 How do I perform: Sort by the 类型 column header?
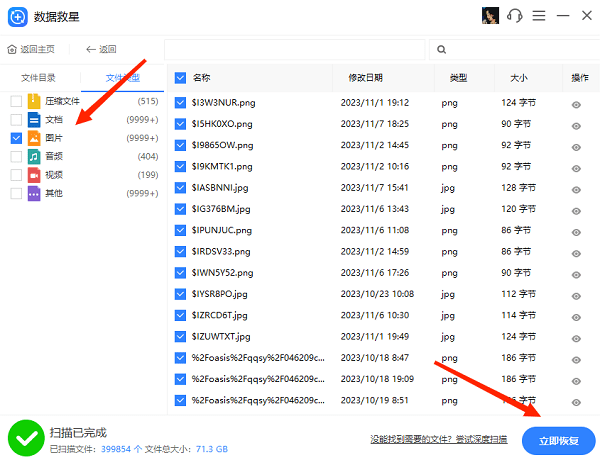pos(458,78)
